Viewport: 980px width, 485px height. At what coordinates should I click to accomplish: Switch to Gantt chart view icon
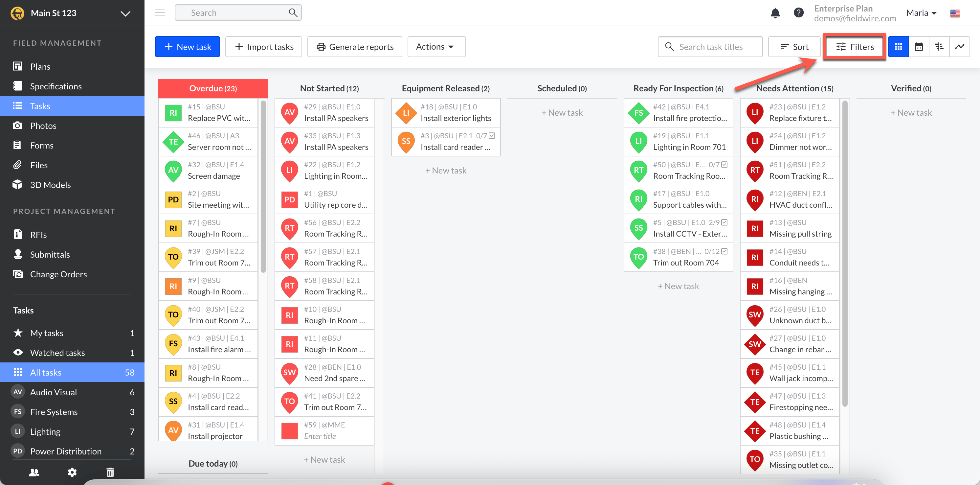tap(939, 47)
